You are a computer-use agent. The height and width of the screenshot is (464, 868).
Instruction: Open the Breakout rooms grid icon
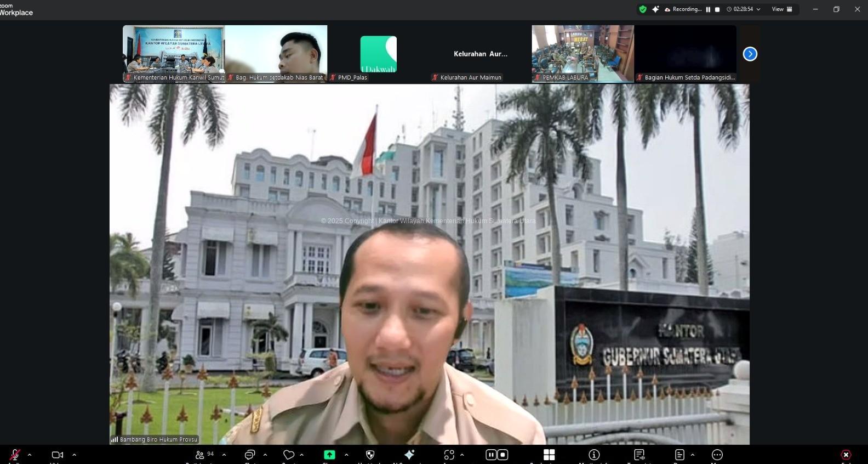pyautogui.click(x=549, y=455)
